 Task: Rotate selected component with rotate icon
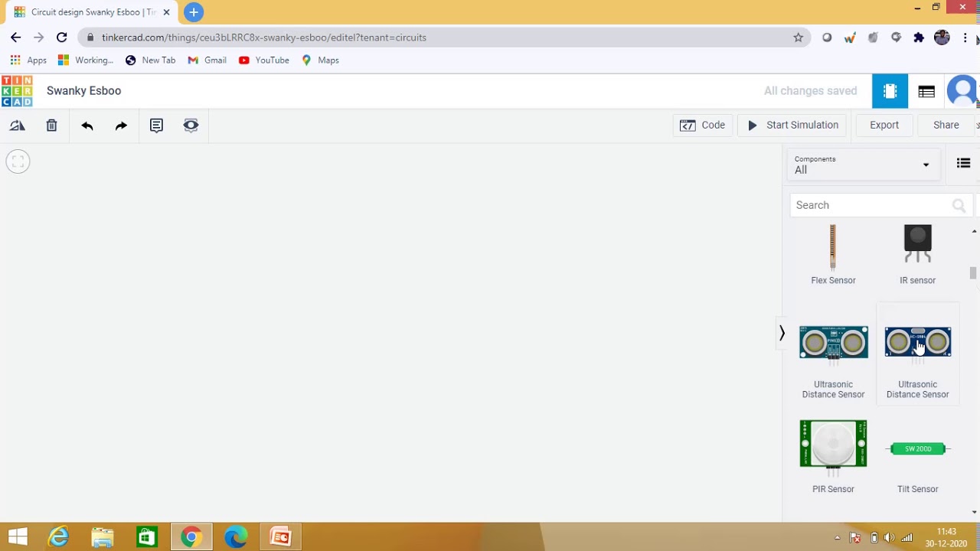[x=18, y=126]
